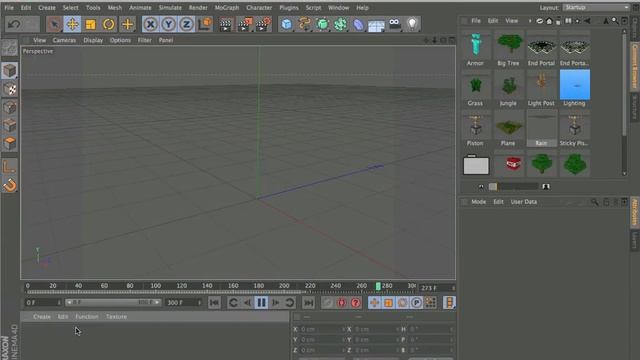Open viewport Display menu
Image resolution: width=640 pixels, height=360 pixels.
point(93,40)
